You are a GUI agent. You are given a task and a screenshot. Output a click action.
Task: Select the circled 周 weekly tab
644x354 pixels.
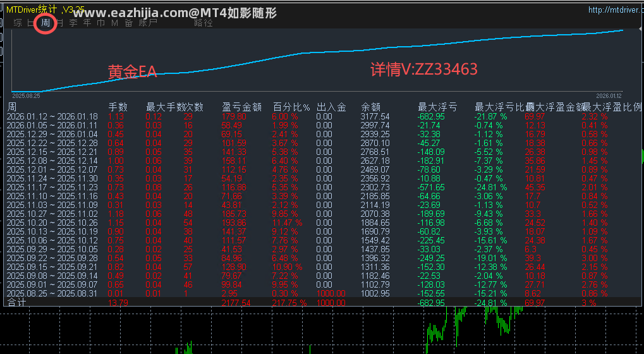[x=45, y=23]
